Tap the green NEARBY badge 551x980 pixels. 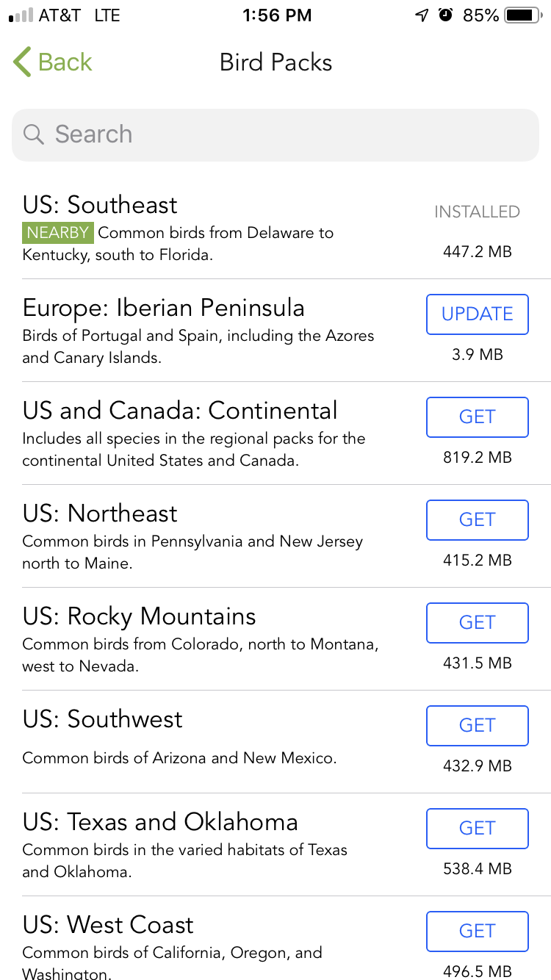(x=58, y=233)
